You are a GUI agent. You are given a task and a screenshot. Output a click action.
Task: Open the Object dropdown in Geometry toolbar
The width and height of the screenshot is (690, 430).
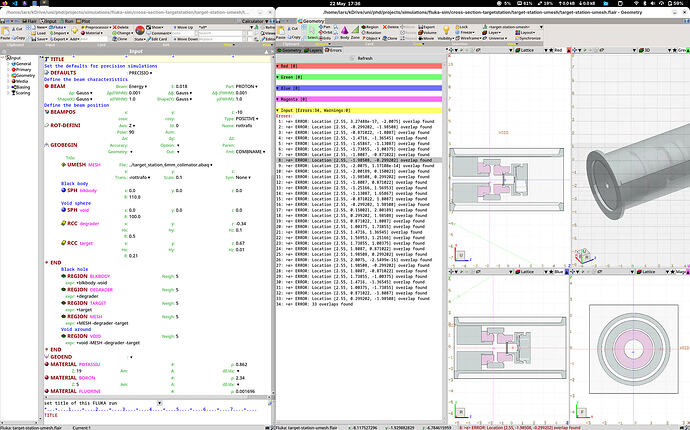click(372, 38)
